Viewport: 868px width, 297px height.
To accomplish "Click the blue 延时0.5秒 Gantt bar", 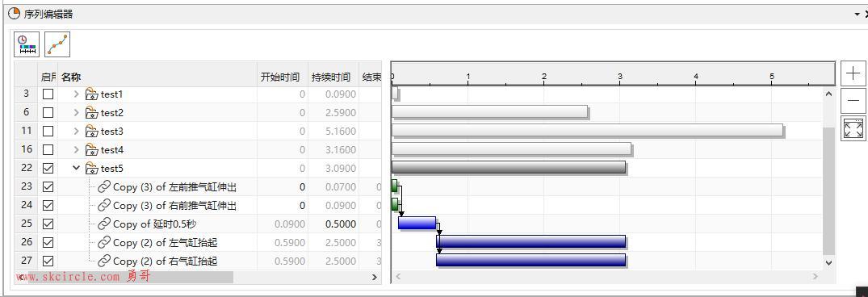I will 417,223.
